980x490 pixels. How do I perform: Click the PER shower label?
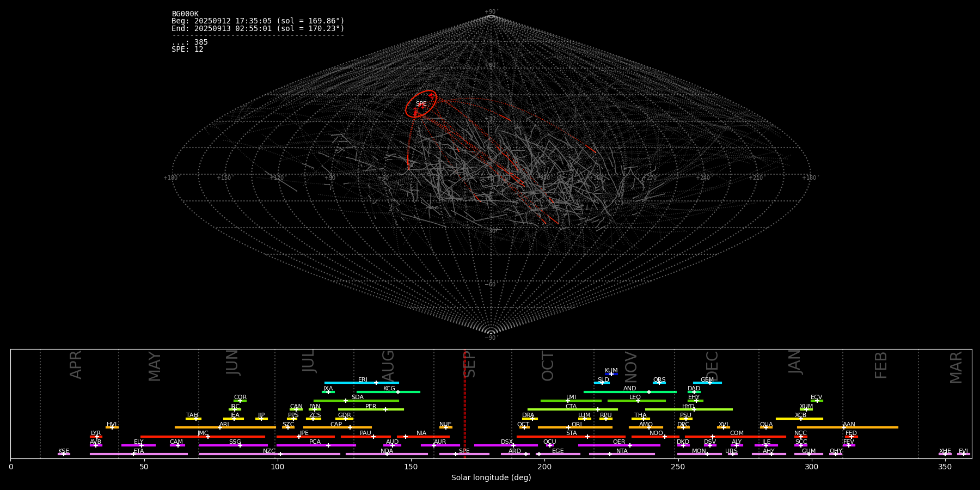click(x=371, y=407)
